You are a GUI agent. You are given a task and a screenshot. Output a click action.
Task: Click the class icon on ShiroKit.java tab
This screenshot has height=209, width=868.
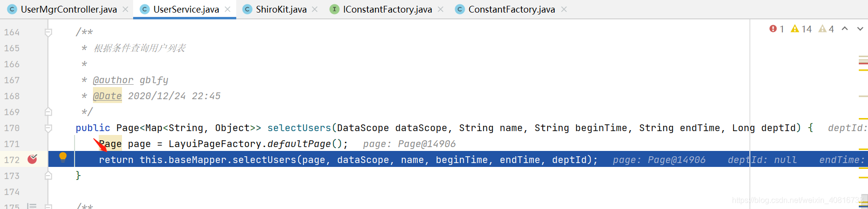tap(247, 9)
